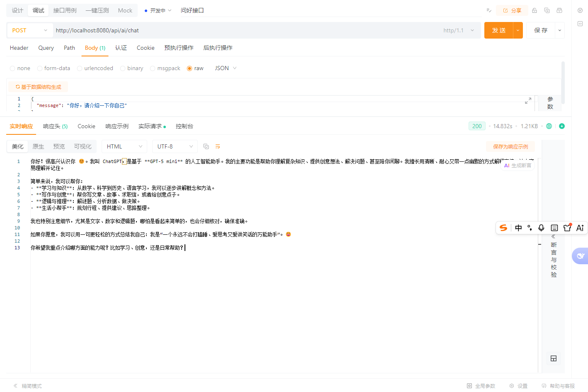
Task: Click the archive box icon in top bar
Action: (x=559, y=10)
